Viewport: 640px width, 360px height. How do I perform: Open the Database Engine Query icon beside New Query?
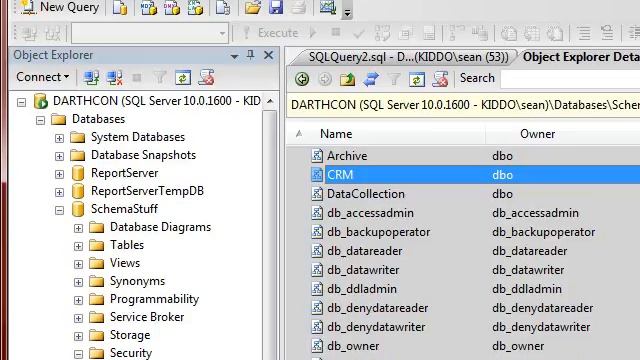coord(120,7)
